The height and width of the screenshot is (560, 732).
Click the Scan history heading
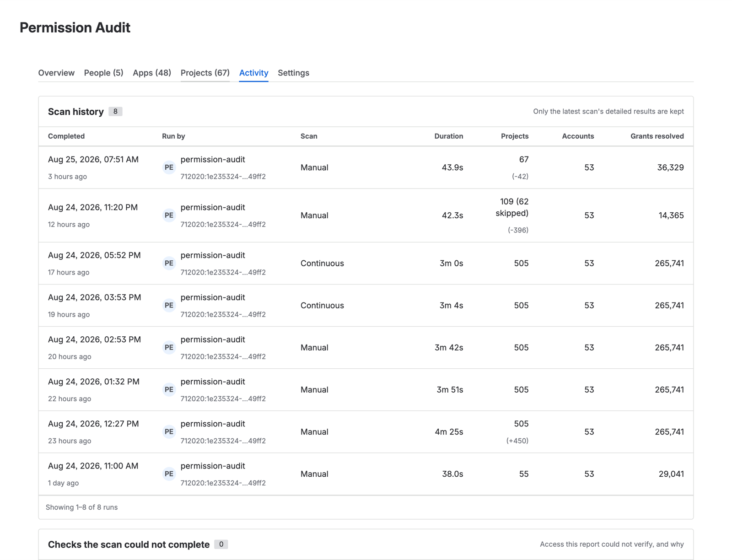[x=76, y=112]
